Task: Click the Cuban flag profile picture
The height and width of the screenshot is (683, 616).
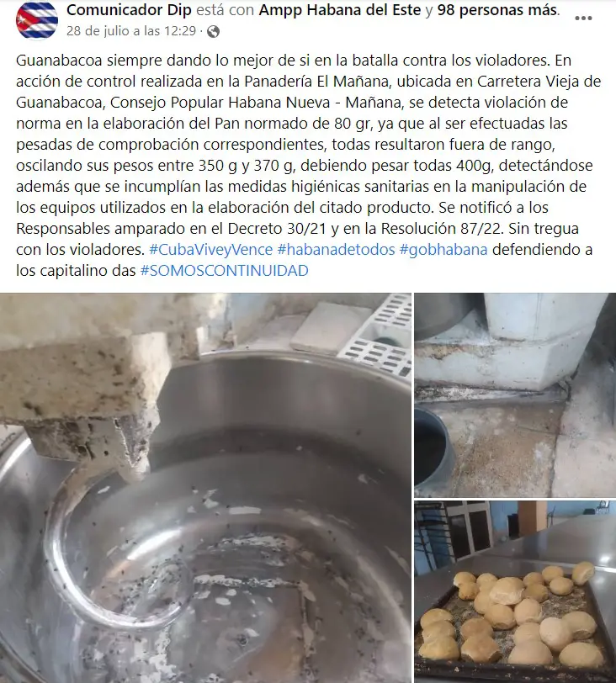Action: tap(37, 21)
